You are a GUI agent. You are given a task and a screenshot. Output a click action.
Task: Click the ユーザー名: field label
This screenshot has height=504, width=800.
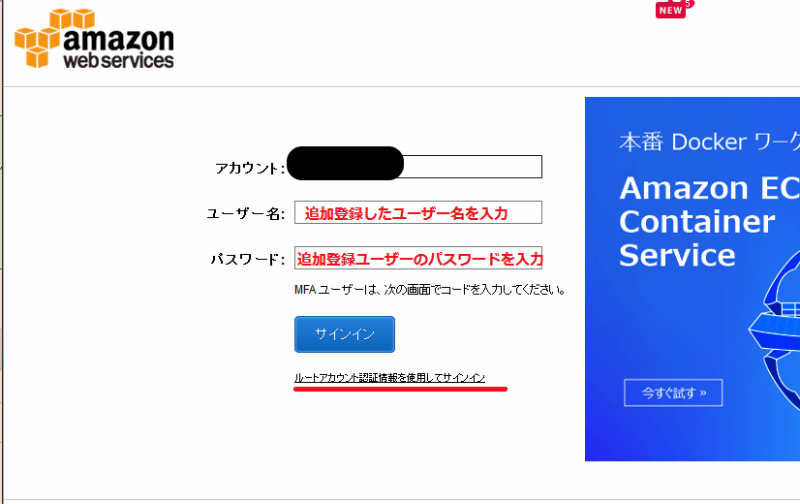tap(246, 213)
